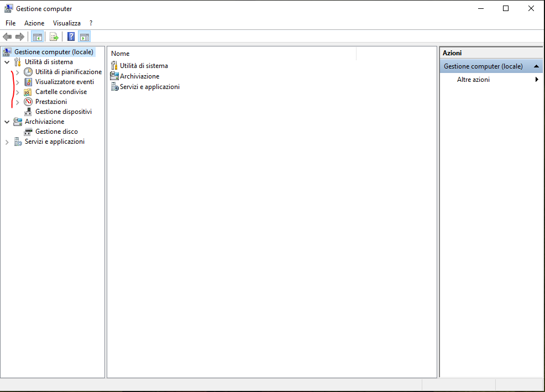Open Help via the question mark toolbar icon
This screenshot has width=545, height=392.
[70, 36]
